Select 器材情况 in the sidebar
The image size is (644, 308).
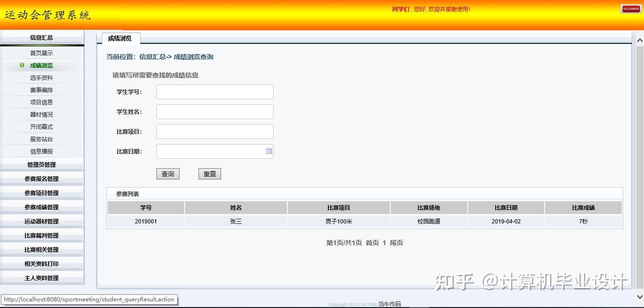[43, 114]
